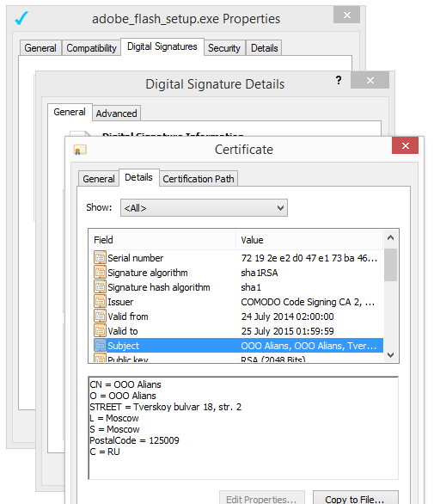Click the Signature algorithm field icon

[100, 273]
